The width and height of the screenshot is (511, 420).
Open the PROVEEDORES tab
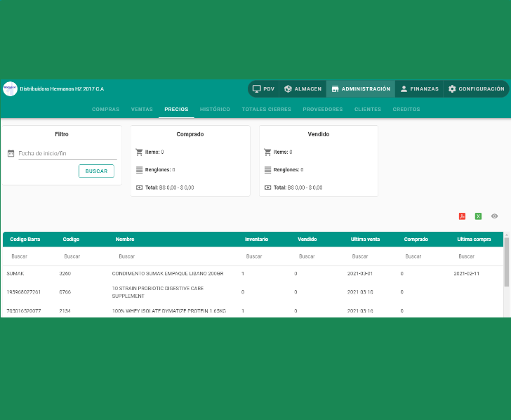[322, 110]
